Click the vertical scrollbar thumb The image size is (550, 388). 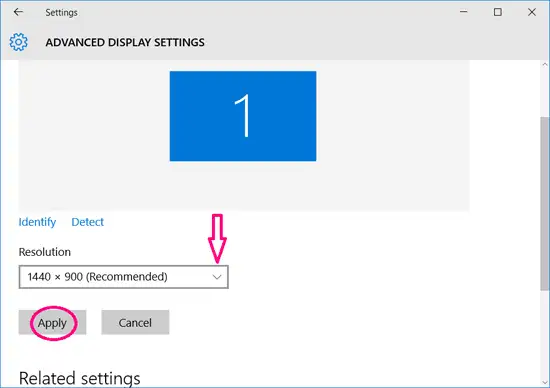pyautogui.click(x=545, y=203)
